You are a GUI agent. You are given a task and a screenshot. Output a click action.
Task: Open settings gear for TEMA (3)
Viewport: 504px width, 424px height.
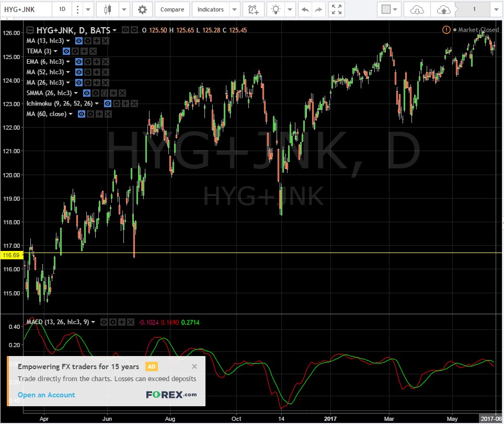pos(75,51)
